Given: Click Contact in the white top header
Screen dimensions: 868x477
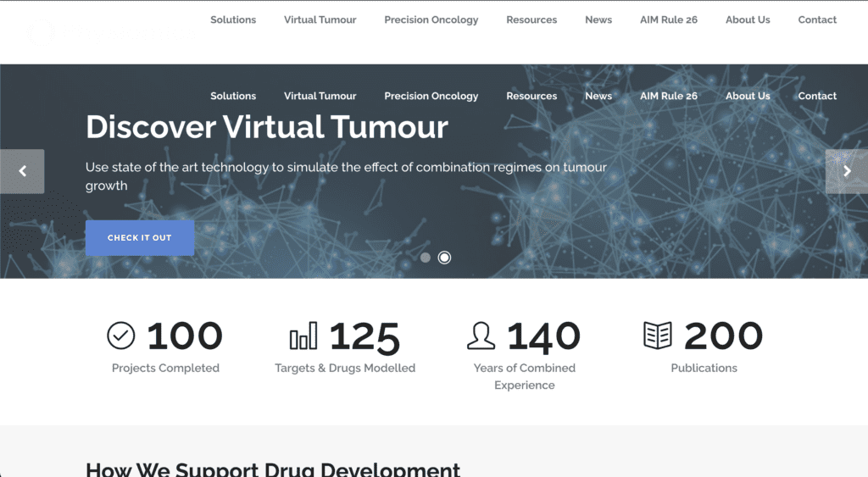Looking at the screenshot, I should pyautogui.click(x=817, y=20).
